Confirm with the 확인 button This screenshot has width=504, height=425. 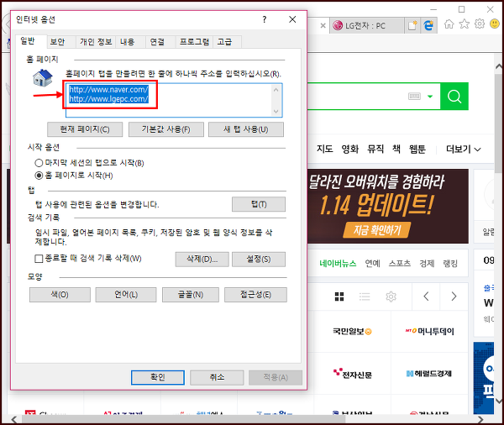(158, 377)
